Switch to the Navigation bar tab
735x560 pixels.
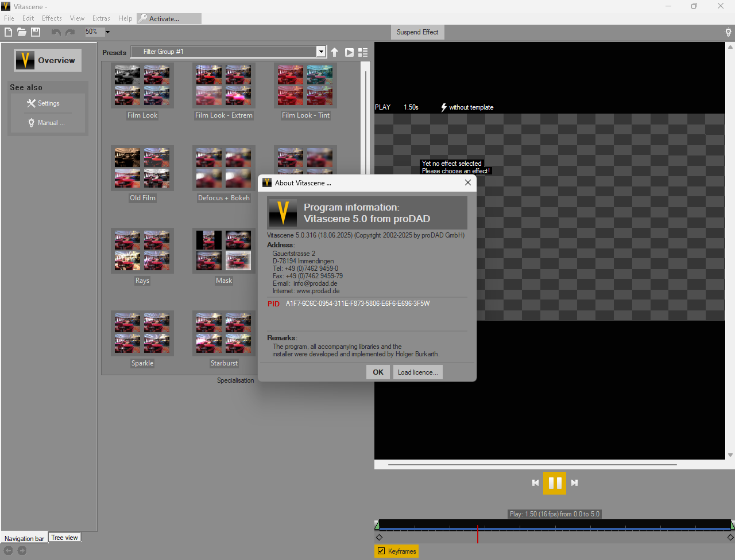click(x=24, y=539)
